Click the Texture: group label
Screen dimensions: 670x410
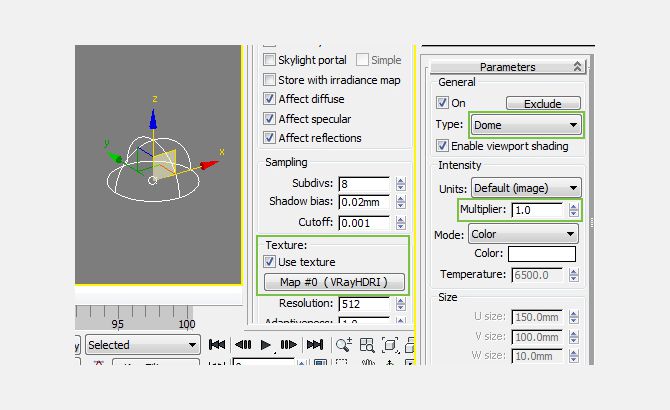pos(286,245)
